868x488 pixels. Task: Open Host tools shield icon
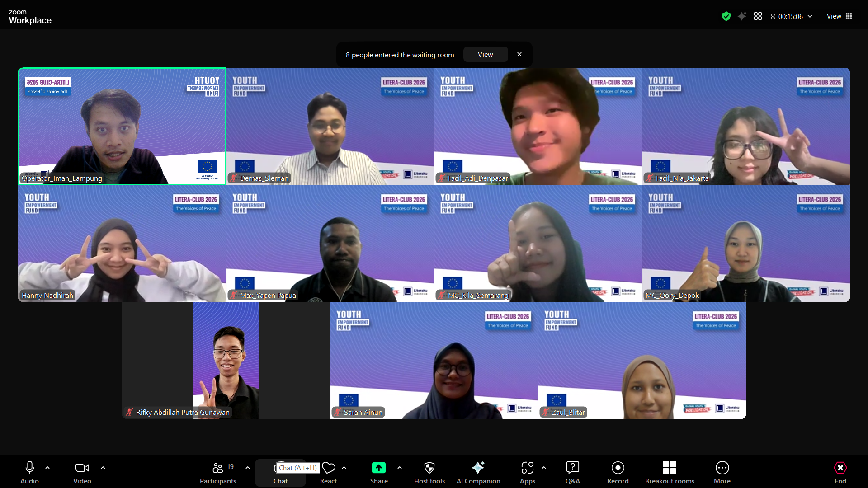[429, 468]
